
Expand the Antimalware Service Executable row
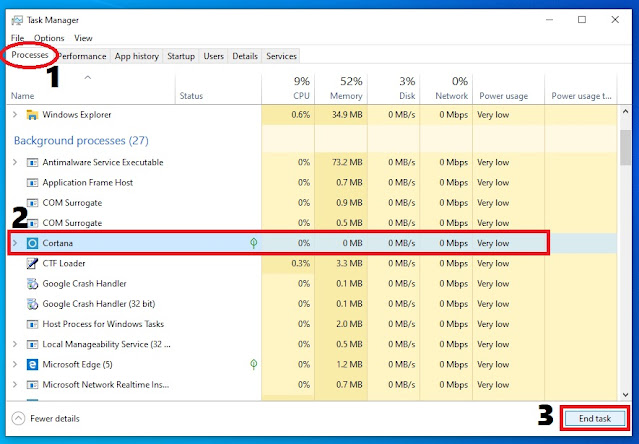[15, 163]
